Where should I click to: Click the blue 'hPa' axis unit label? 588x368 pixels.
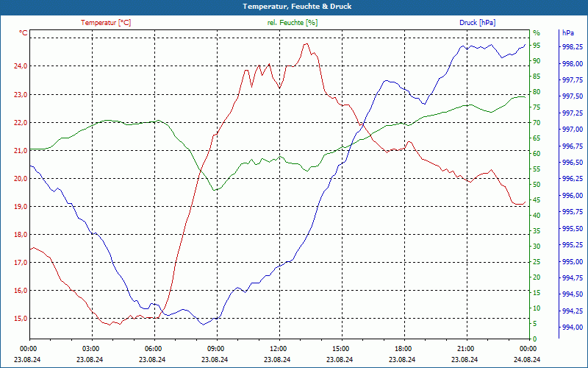click(x=567, y=33)
